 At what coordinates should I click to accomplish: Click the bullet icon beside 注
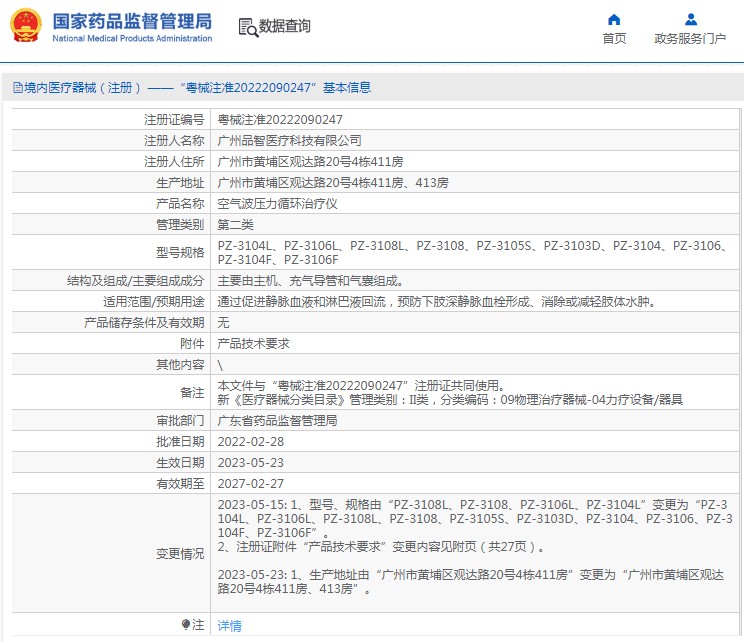(x=185, y=624)
